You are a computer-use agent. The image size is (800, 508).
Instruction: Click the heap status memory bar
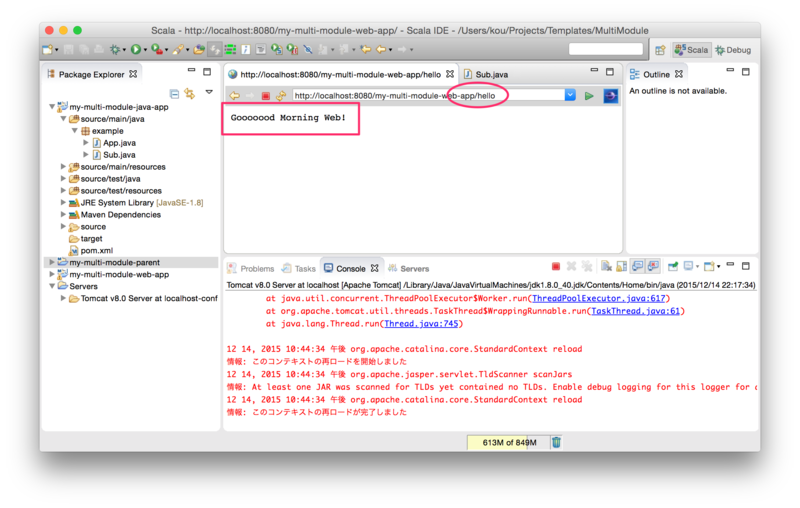pyautogui.click(x=509, y=442)
